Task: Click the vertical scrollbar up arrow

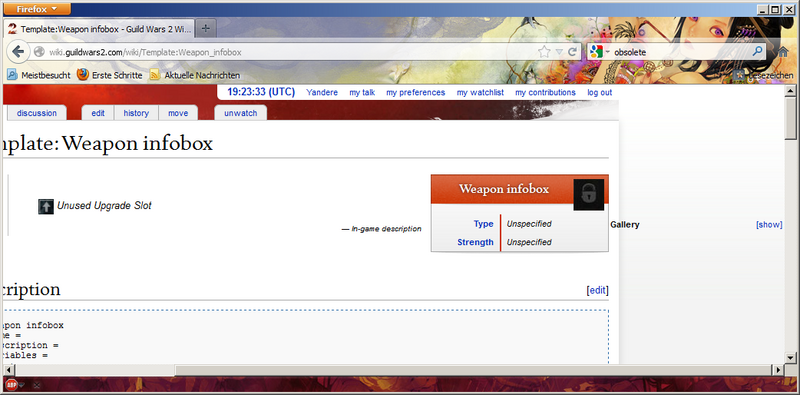Action: tap(790, 91)
